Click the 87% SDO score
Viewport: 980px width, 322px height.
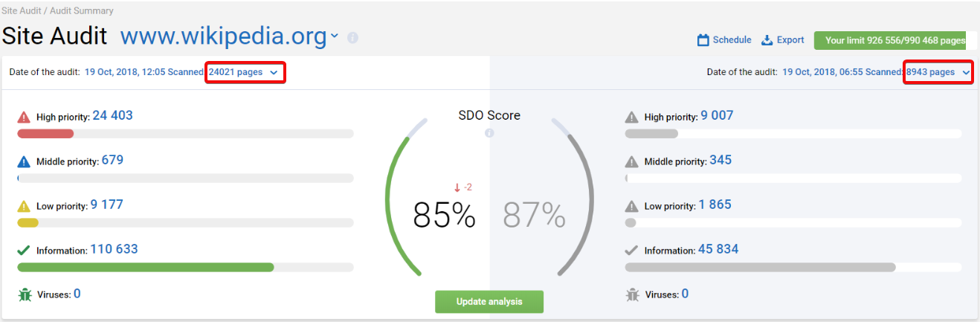(x=534, y=216)
